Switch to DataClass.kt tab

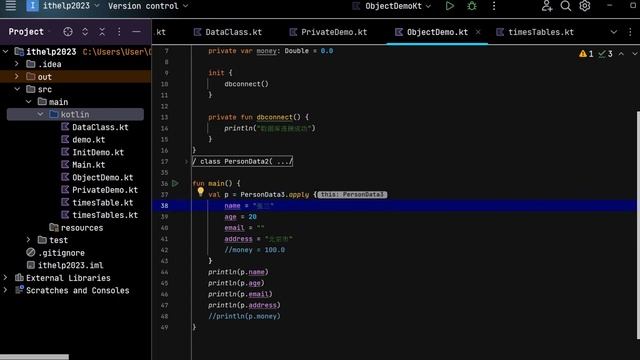tap(228, 32)
